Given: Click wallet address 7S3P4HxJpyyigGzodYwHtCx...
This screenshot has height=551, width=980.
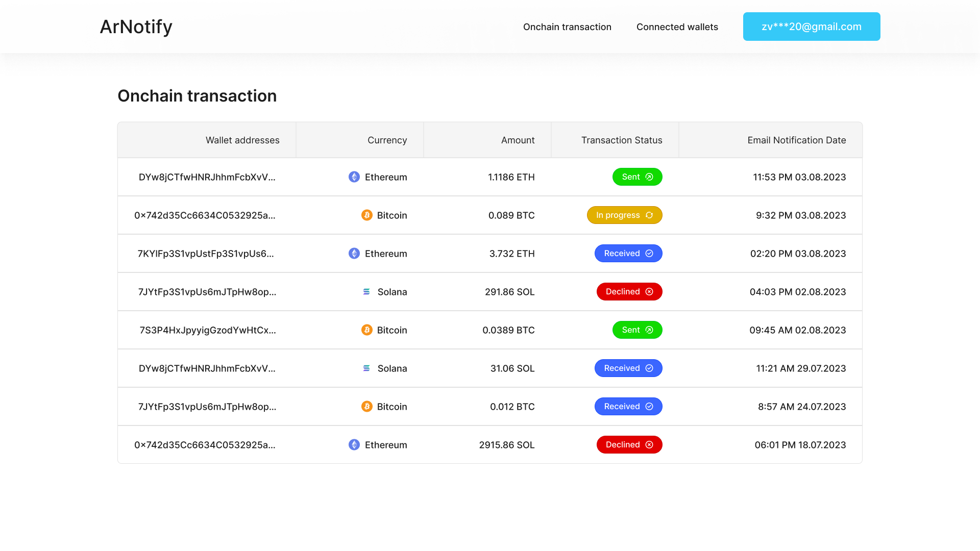Looking at the screenshot, I should (x=208, y=330).
